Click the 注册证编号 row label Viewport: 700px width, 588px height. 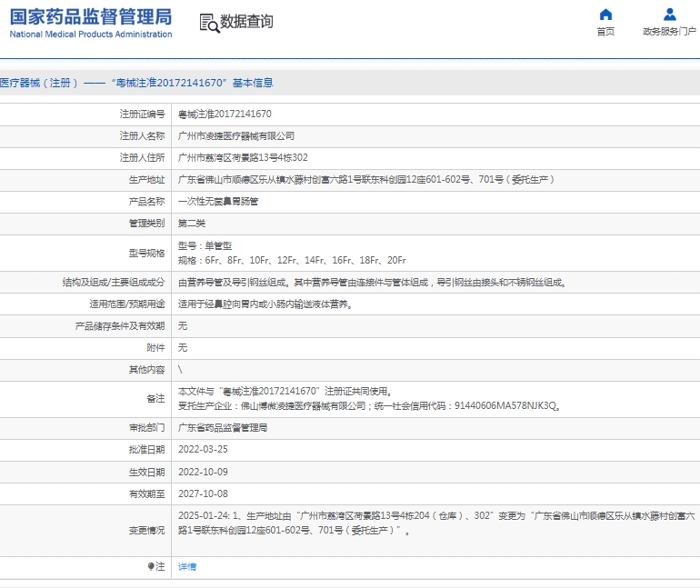143,115
